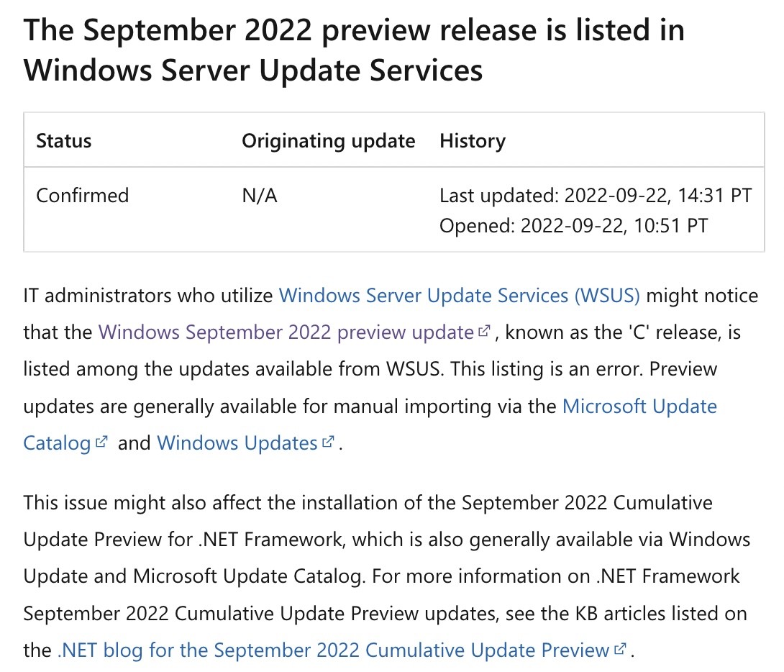Click external link icon beside Catalog
This screenshot has height=672, width=784.
point(101,442)
